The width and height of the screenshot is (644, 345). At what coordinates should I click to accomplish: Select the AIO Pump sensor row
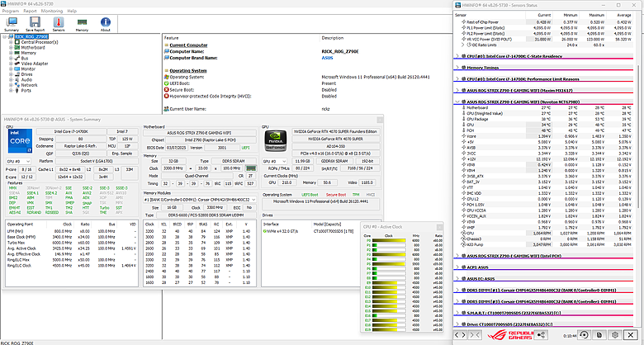tap(545, 244)
